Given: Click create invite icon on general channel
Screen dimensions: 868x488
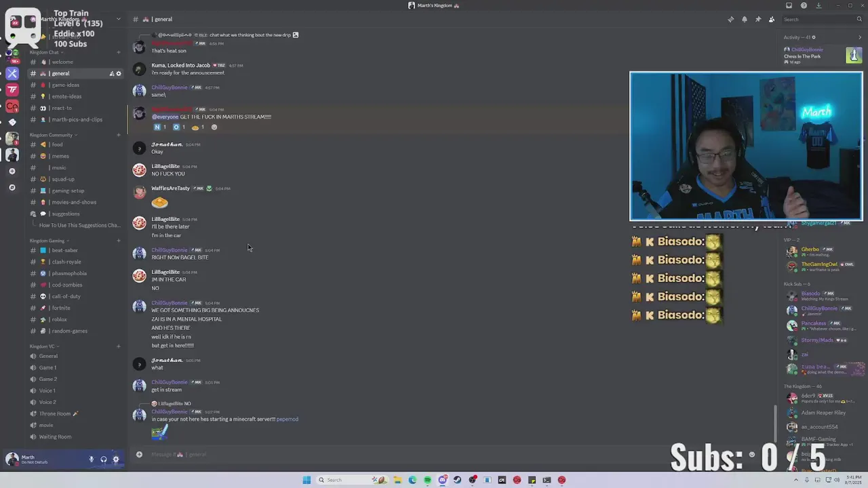Looking at the screenshot, I should (111, 73).
